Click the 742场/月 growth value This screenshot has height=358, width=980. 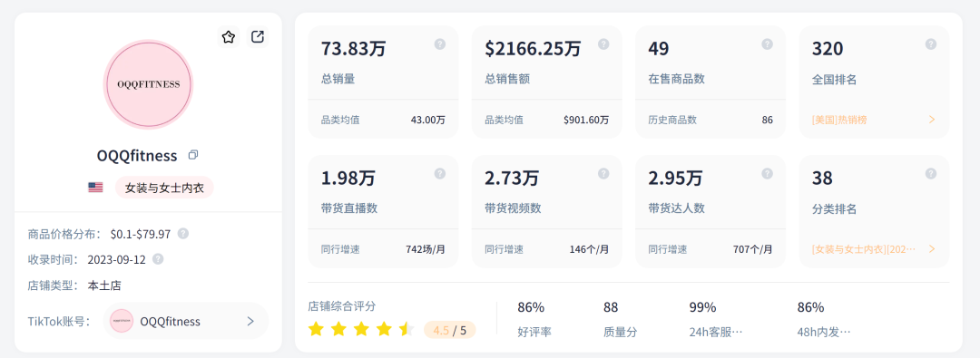click(426, 248)
